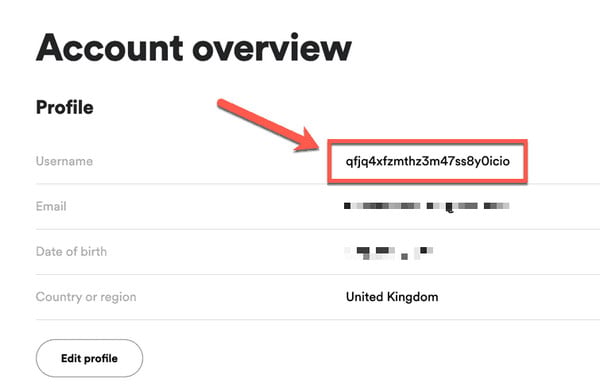Click the word Account in the title
This screenshot has width=600, height=387.
[109, 48]
